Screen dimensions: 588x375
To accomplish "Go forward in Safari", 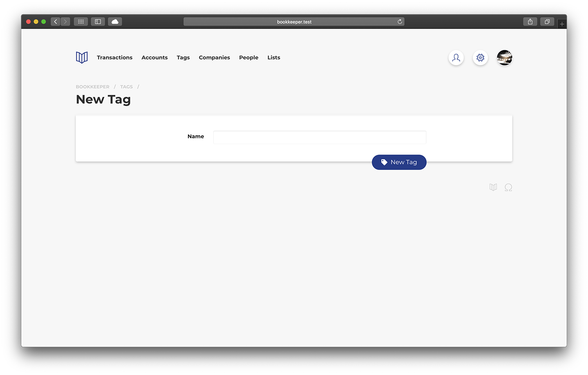I will click(65, 22).
